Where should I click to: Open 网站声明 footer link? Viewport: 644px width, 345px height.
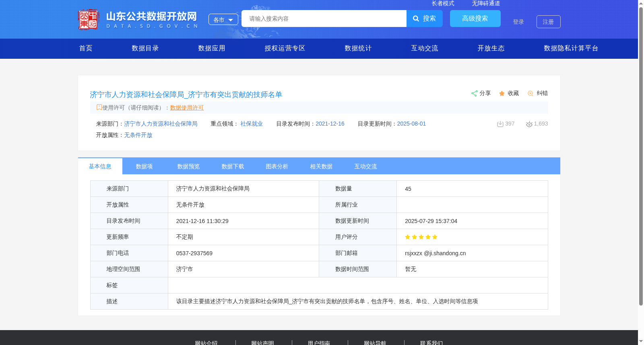pos(263,343)
